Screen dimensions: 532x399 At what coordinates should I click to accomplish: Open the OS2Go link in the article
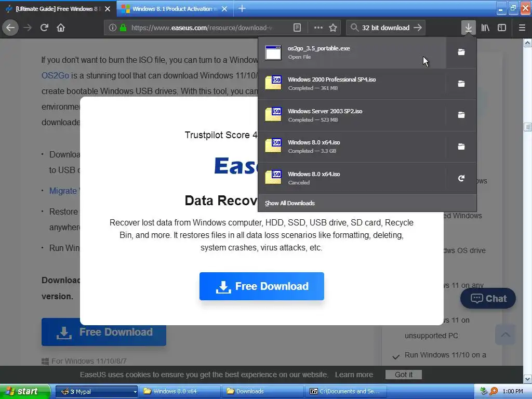pyautogui.click(x=55, y=75)
